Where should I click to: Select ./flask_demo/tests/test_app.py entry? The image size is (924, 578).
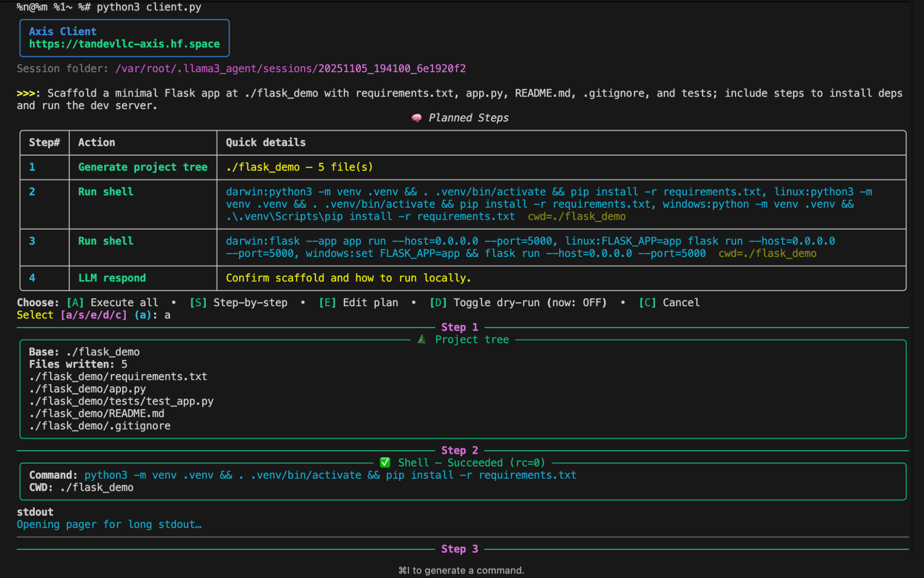click(x=121, y=401)
